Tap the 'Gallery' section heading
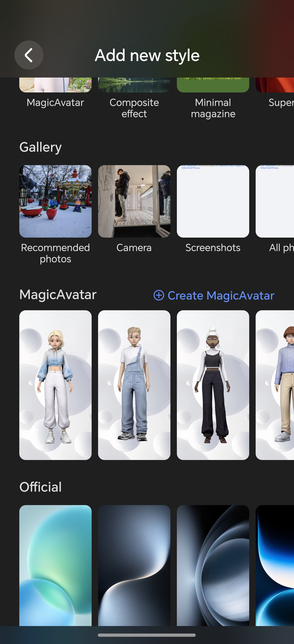The height and width of the screenshot is (644, 294). point(40,147)
